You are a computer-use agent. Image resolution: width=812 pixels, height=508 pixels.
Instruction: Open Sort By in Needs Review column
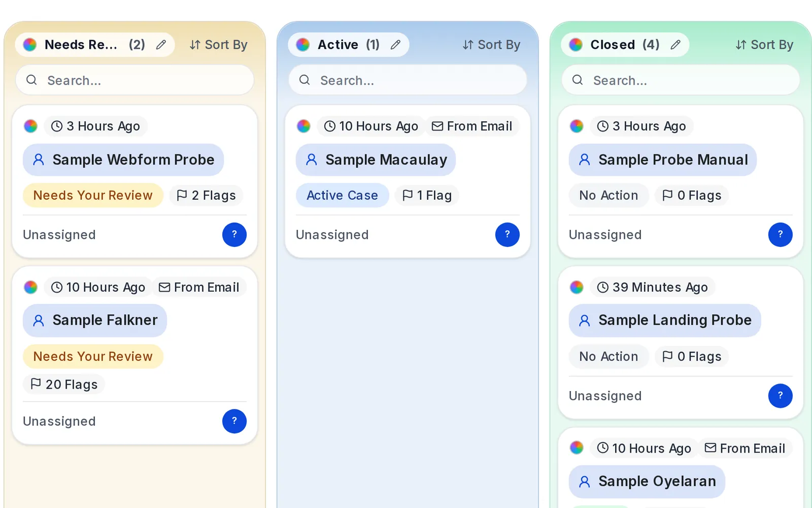[219, 45]
